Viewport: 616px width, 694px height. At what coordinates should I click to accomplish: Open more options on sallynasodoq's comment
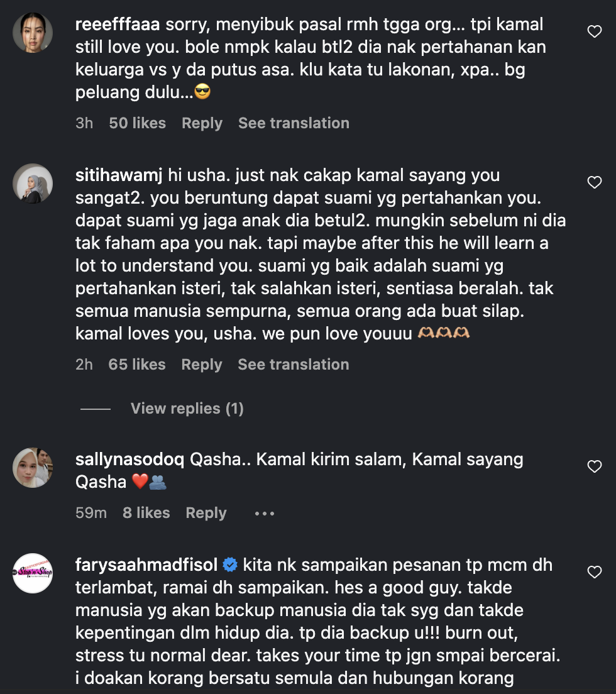[265, 514]
